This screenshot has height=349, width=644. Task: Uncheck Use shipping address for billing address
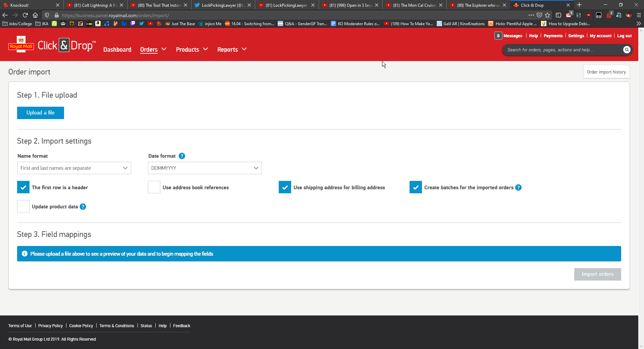[x=285, y=187]
